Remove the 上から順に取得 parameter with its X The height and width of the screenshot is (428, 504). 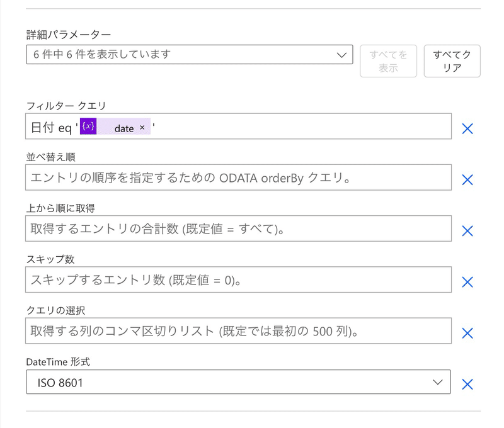(467, 230)
